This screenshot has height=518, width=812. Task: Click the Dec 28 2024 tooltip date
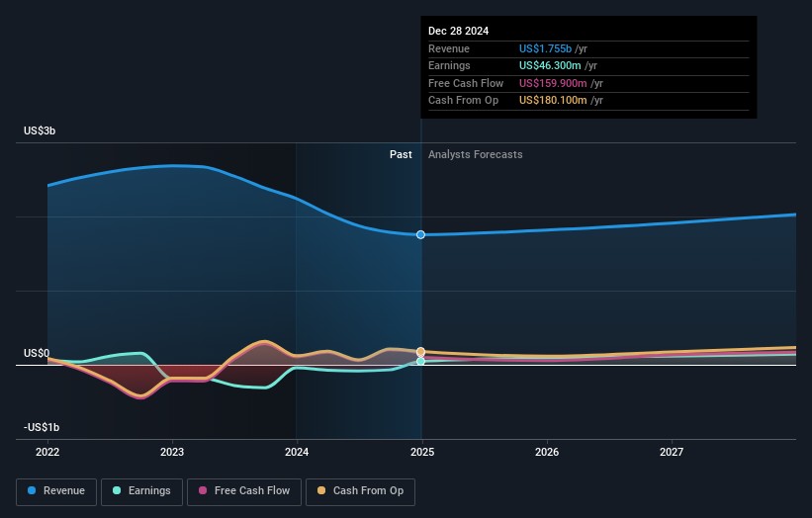point(459,32)
